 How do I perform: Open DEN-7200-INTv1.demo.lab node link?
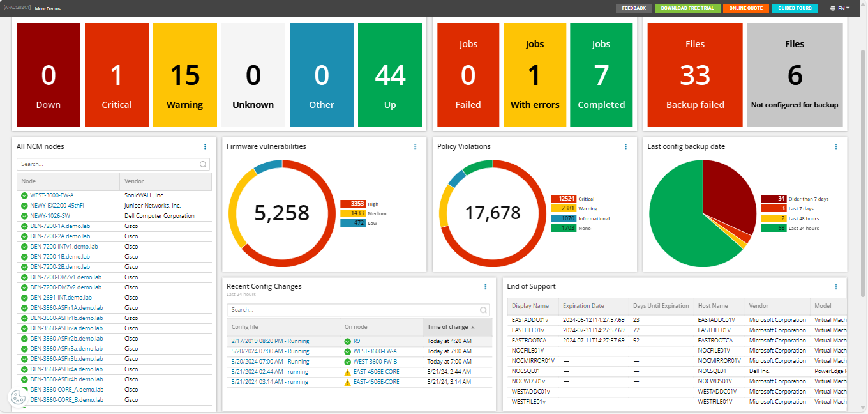click(x=64, y=247)
